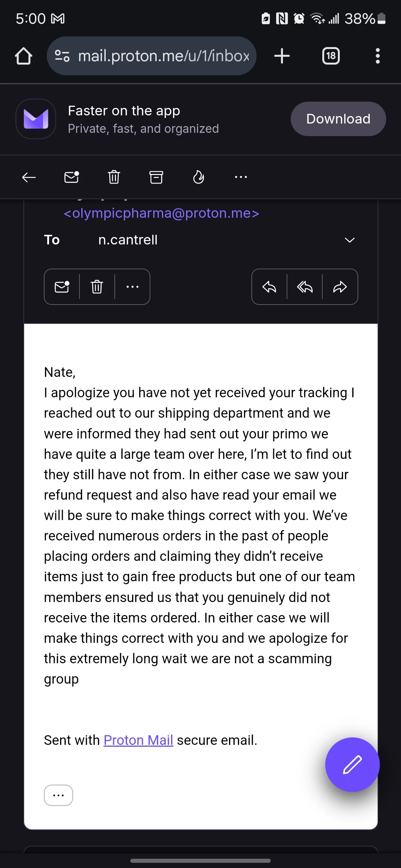Viewport: 401px width, 868px height.
Task: Delete this message with trash button
Action: pyautogui.click(x=97, y=287)
